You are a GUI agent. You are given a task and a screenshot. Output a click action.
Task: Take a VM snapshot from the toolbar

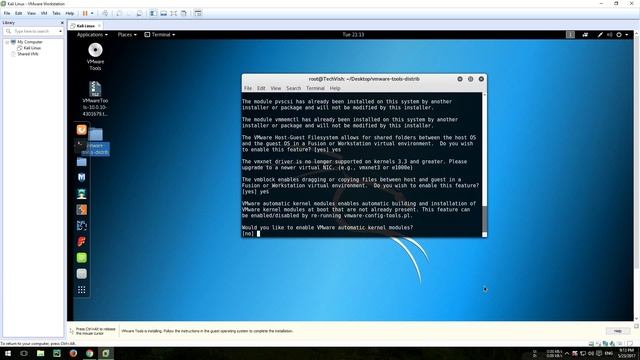pyautogui.click(x=119, y=13)
